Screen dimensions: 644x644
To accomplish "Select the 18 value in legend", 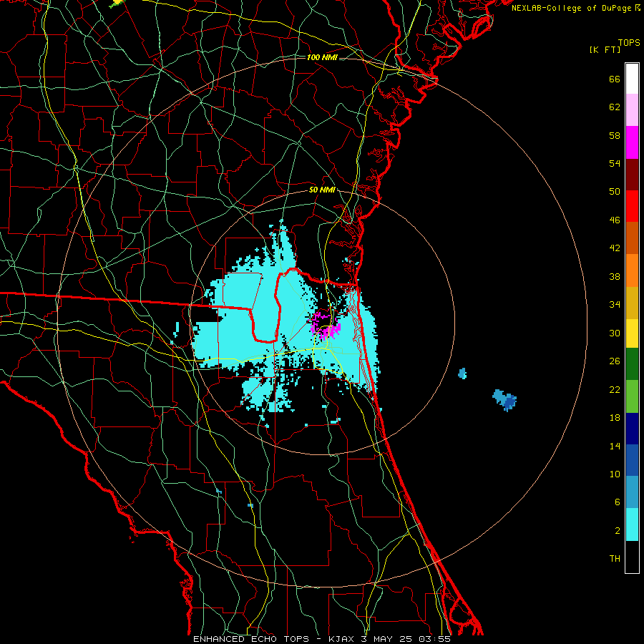I will [615, 418].
